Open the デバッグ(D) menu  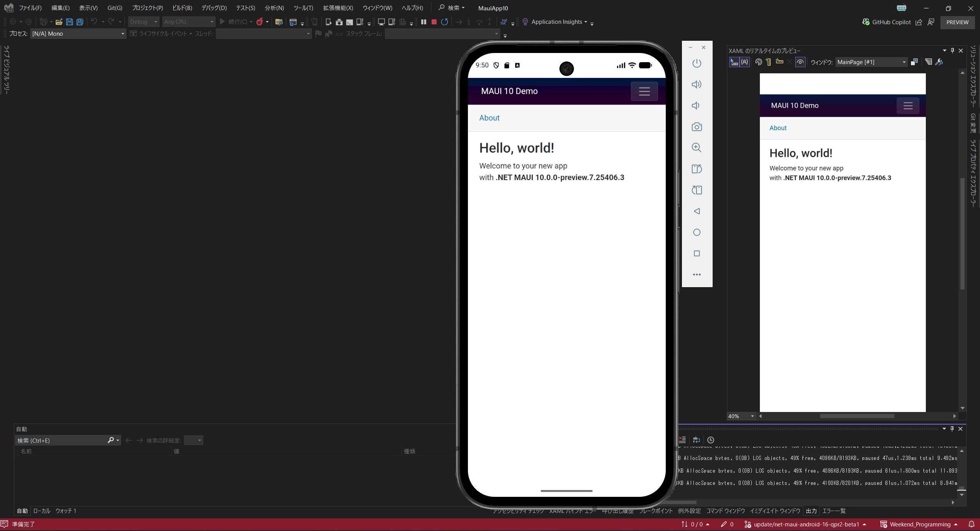(x=214, y=8)
